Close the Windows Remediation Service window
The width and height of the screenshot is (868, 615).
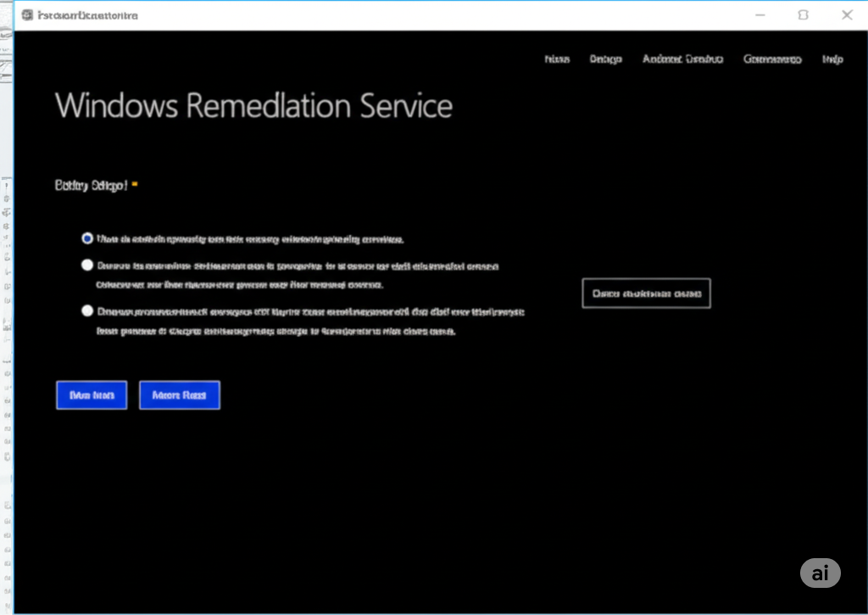[x=847, y=15]
